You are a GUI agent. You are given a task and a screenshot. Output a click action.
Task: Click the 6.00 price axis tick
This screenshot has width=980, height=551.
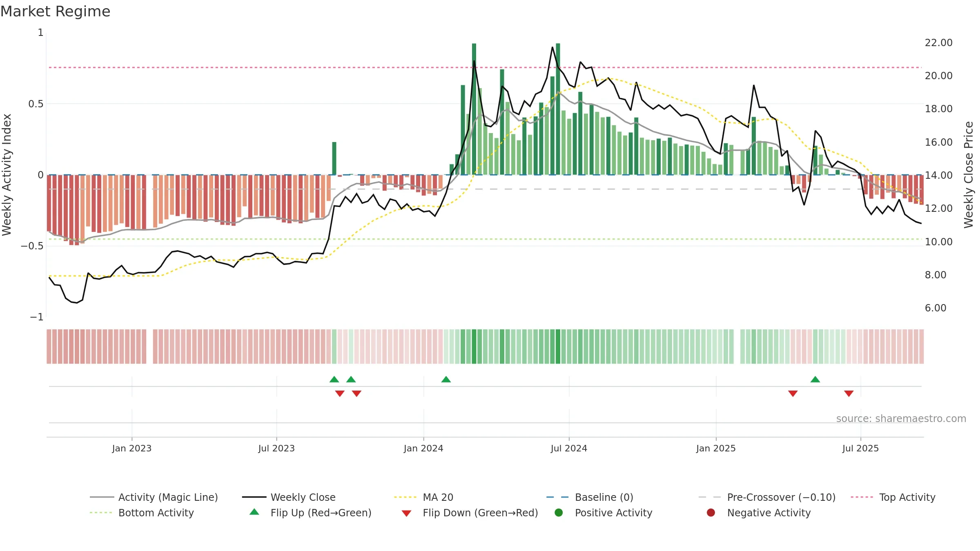click(935, 308)
